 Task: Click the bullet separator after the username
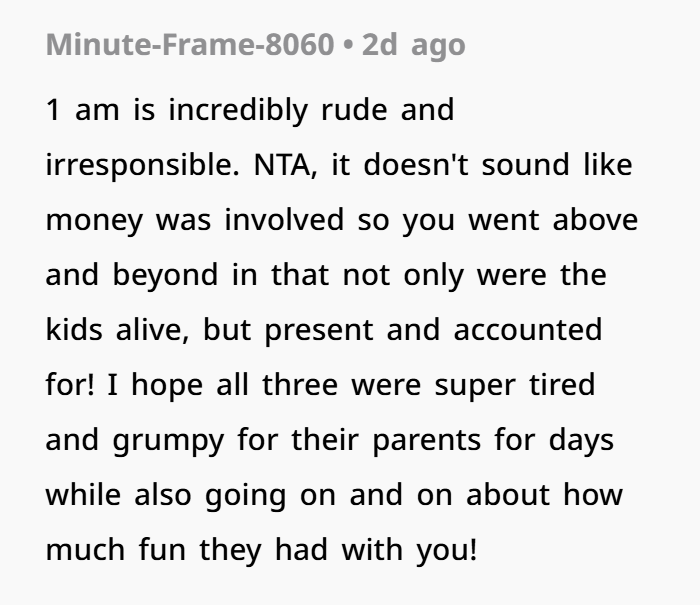[x=346, y=45]
